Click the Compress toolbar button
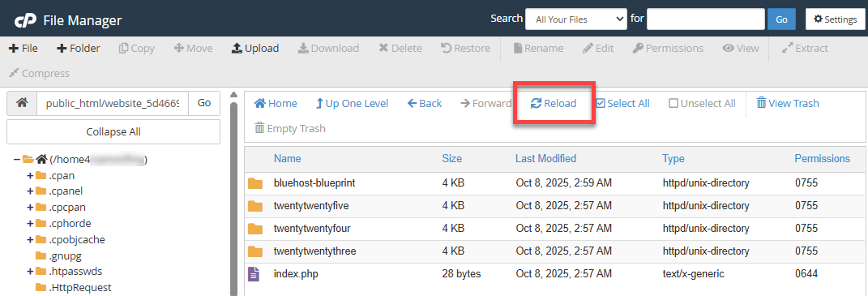This screenshot has height=296, width=868. pyautogui.click(x=39, y=73)
